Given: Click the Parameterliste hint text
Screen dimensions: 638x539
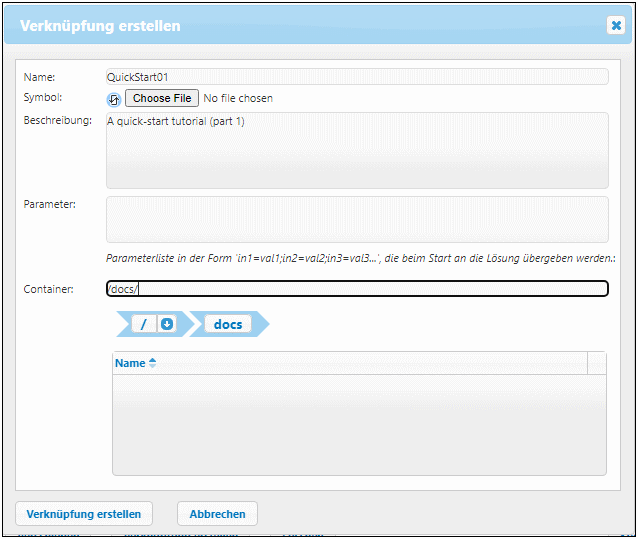Looking at the screenshot, I should coord(360,258).
